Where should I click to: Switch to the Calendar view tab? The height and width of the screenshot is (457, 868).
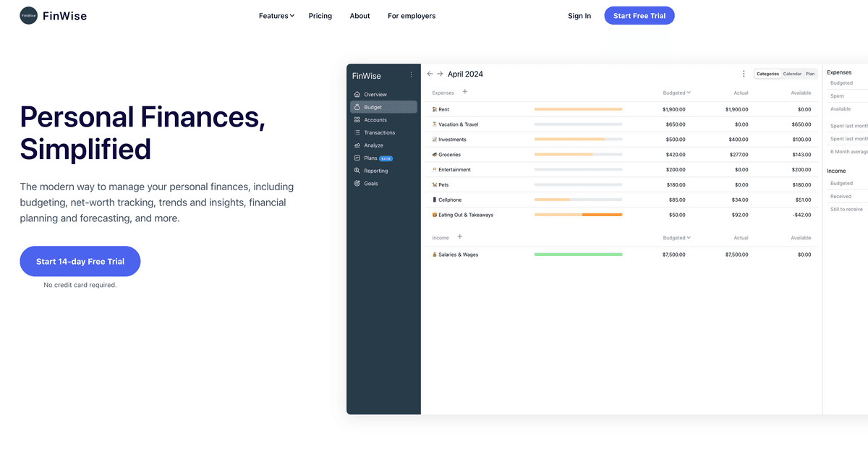coord(792,74)
